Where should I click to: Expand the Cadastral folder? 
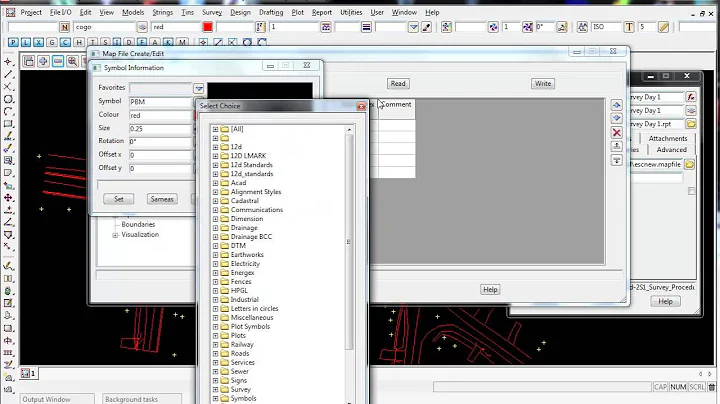click(x=215, y=201)
